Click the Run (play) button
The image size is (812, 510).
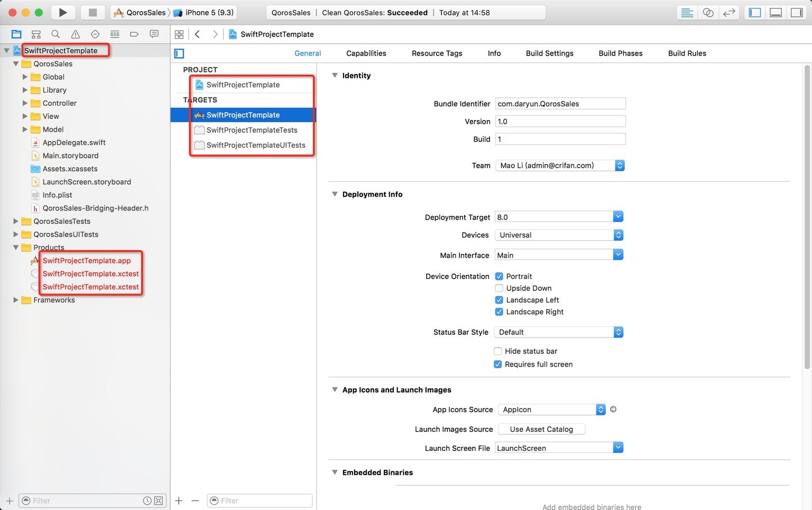point(63,13)
